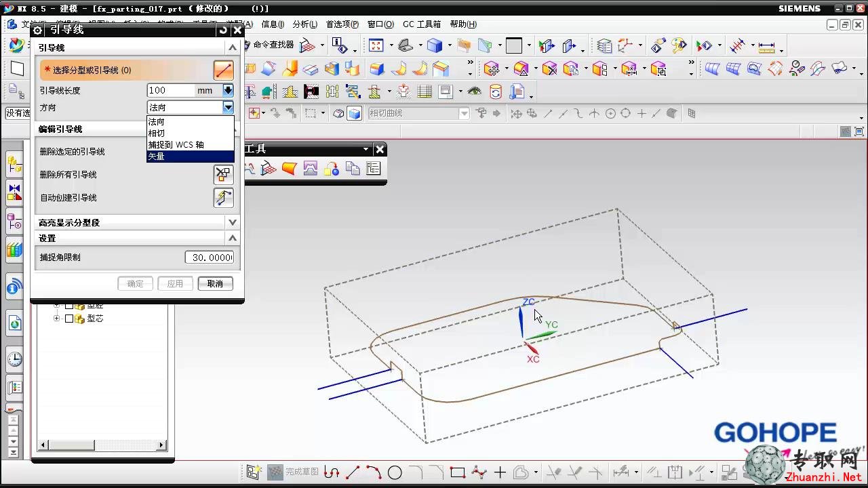Click the 确定 OK button
Viewport: 868px width, 488px height.
click(135, 283)
